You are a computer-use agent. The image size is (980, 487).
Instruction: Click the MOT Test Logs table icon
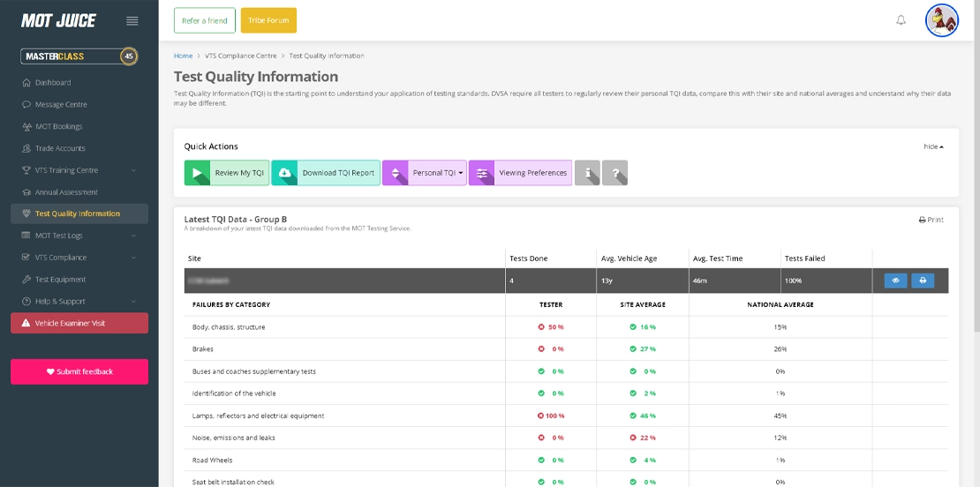[26, 236]
